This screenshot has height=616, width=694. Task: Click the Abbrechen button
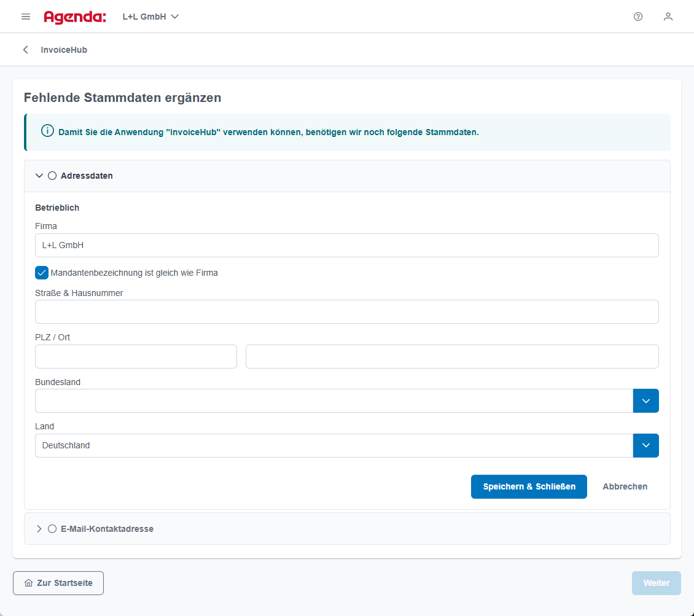point(625,486)
